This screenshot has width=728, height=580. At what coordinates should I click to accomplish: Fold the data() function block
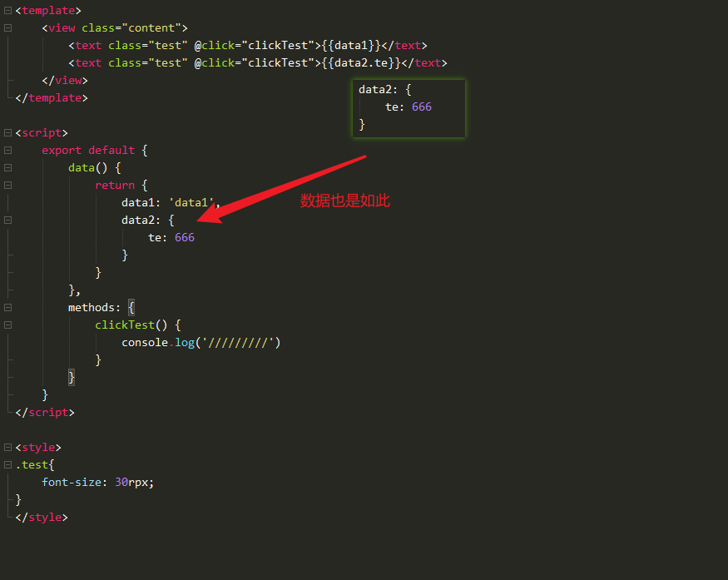click(7, 167)
